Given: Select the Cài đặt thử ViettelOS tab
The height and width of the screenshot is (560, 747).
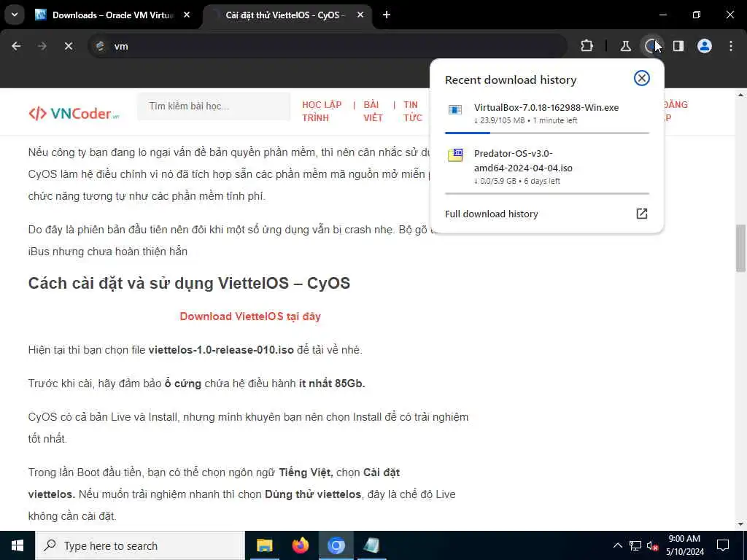Looking at the screenshot, I should (x=284, y=15).
